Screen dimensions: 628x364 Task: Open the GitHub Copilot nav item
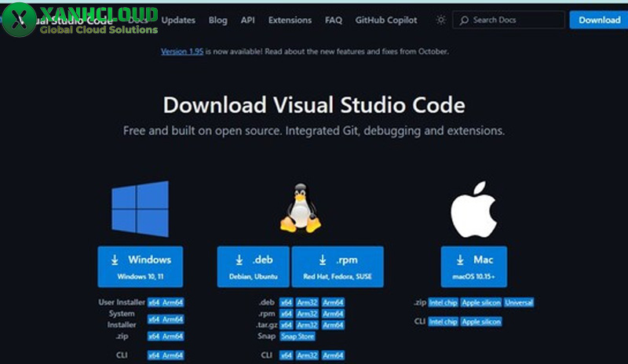(x=386, y=20)
